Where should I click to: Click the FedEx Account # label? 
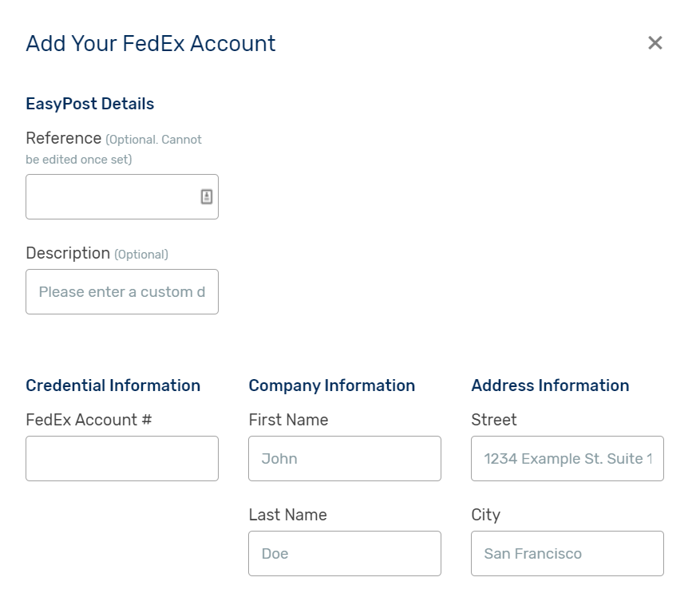click(89, 420)
